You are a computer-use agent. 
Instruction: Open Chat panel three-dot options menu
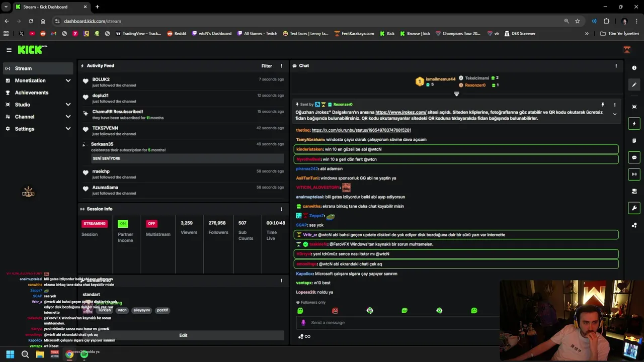[x=616, y=66]
